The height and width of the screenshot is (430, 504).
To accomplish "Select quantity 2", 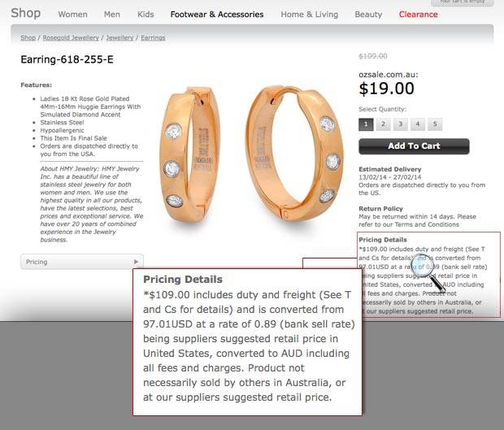I will click(x=383, y=124).
